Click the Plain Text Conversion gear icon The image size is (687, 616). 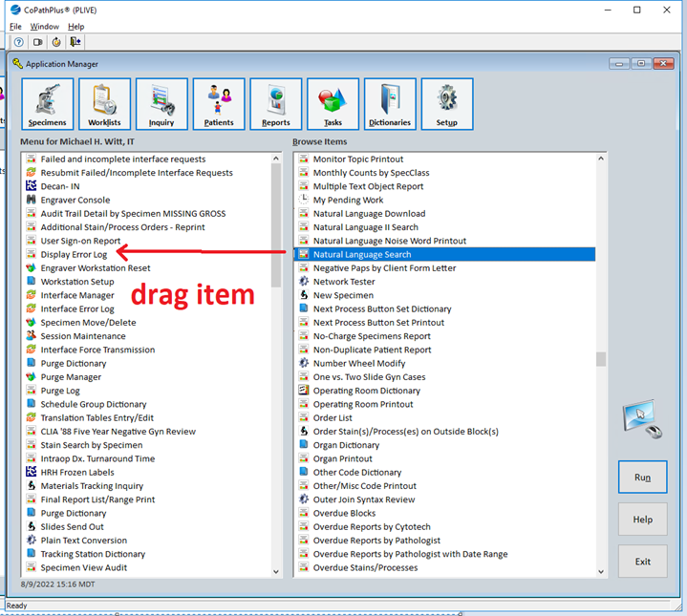[x=32, y=540]
